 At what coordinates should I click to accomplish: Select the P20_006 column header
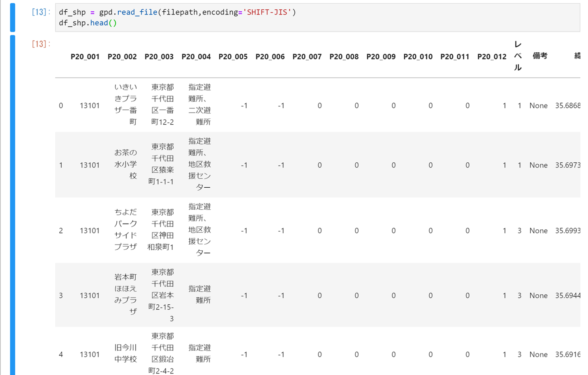(x=270, y=57)
